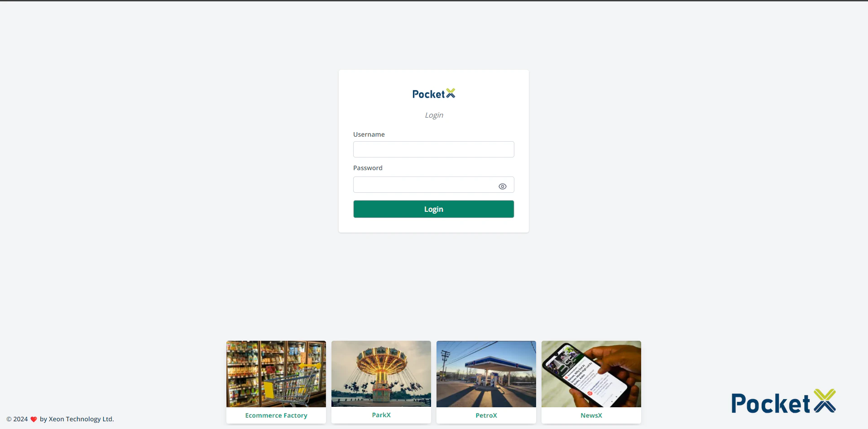Follow the Ecommerce Factory text link
The image size is (868, 429).
tap(276, 415)
